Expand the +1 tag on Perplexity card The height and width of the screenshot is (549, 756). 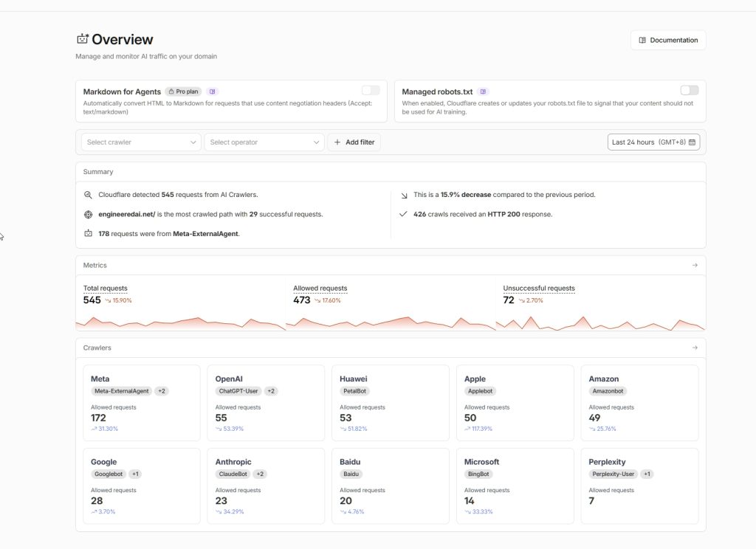[647, 474]
